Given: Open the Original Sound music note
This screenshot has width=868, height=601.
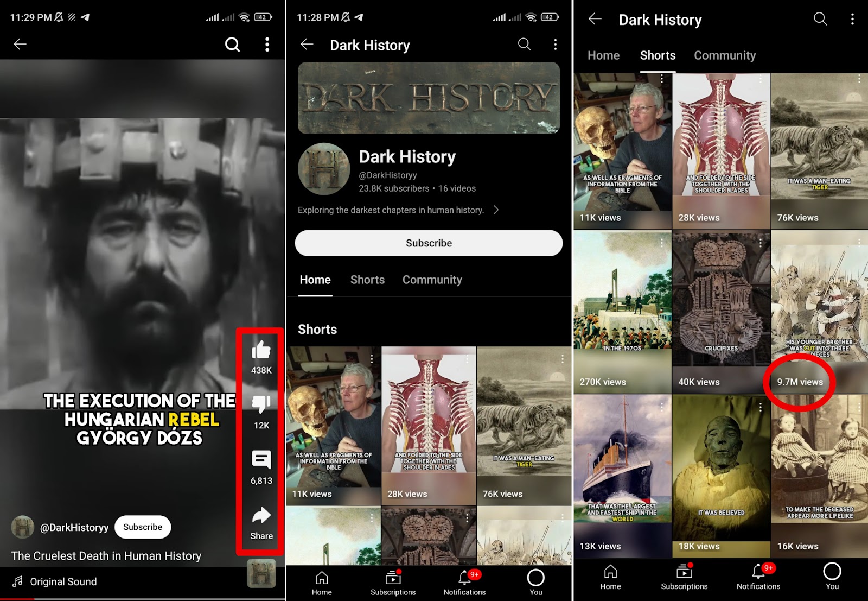Looking at the screenshot, I should [18, 581].
